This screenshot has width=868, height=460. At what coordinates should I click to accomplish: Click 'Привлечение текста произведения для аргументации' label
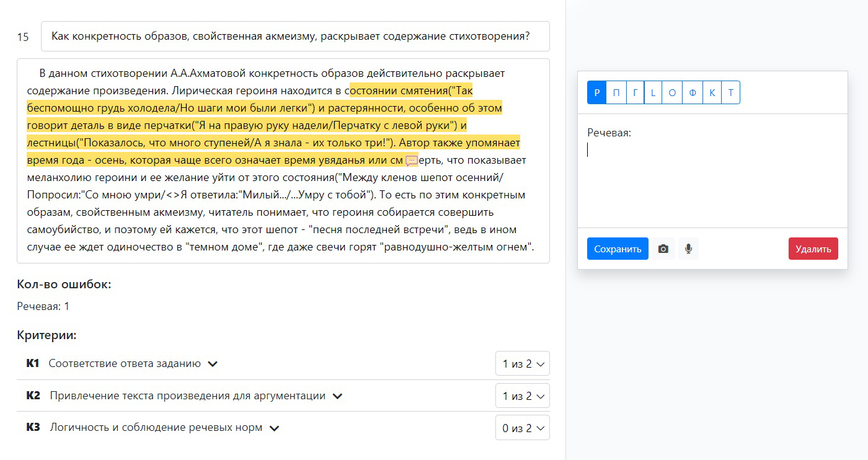click(x=187, y=396)
